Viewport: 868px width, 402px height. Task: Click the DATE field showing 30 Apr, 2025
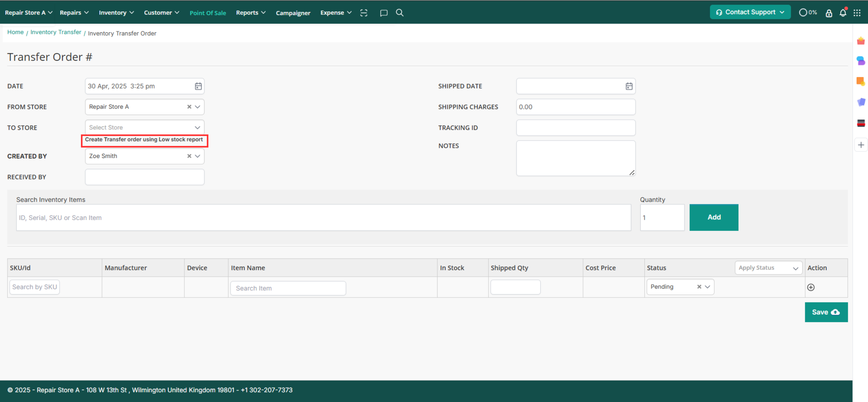coord(145,86)
